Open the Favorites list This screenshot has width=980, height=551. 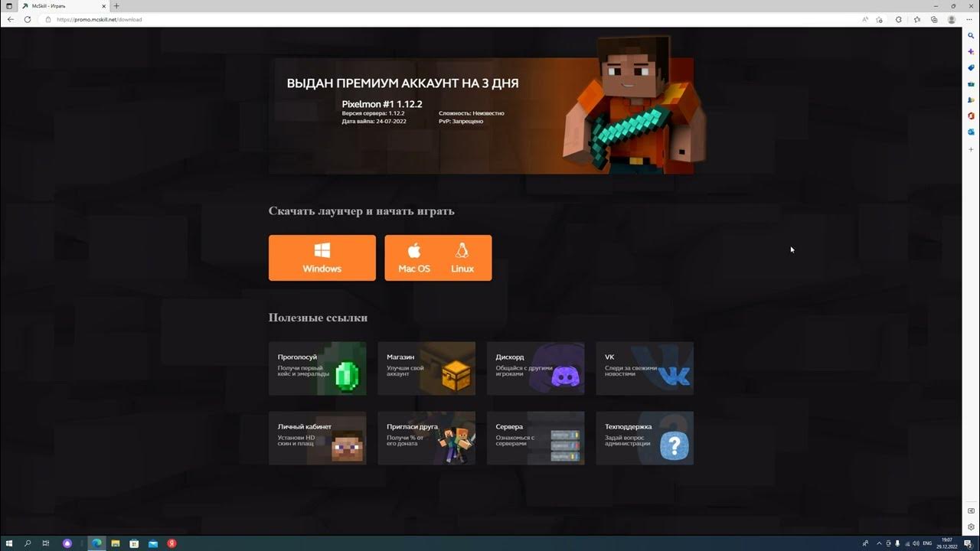coord(916,19)
